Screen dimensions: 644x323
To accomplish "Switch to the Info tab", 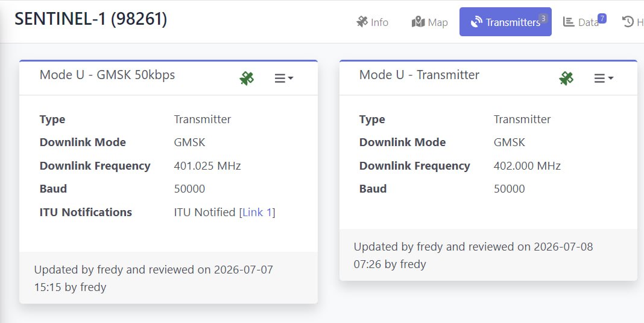I will pyautogui.click(x=373, y=22).
